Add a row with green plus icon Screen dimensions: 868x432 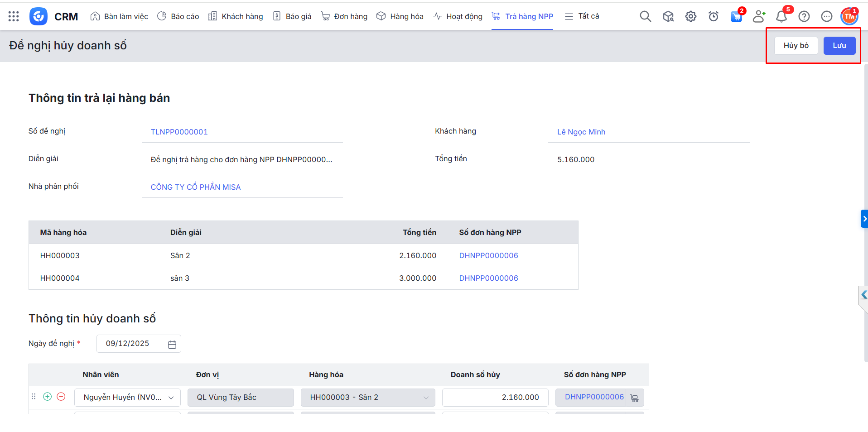(47, 397)
